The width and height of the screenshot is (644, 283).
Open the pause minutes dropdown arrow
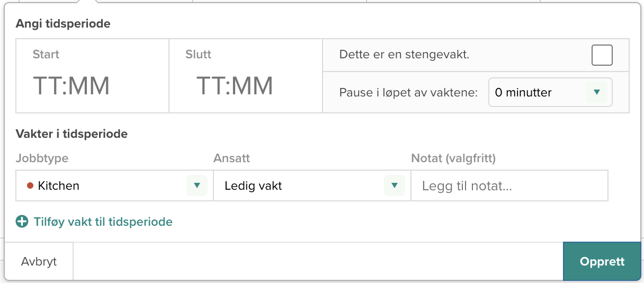coord(597,93)
